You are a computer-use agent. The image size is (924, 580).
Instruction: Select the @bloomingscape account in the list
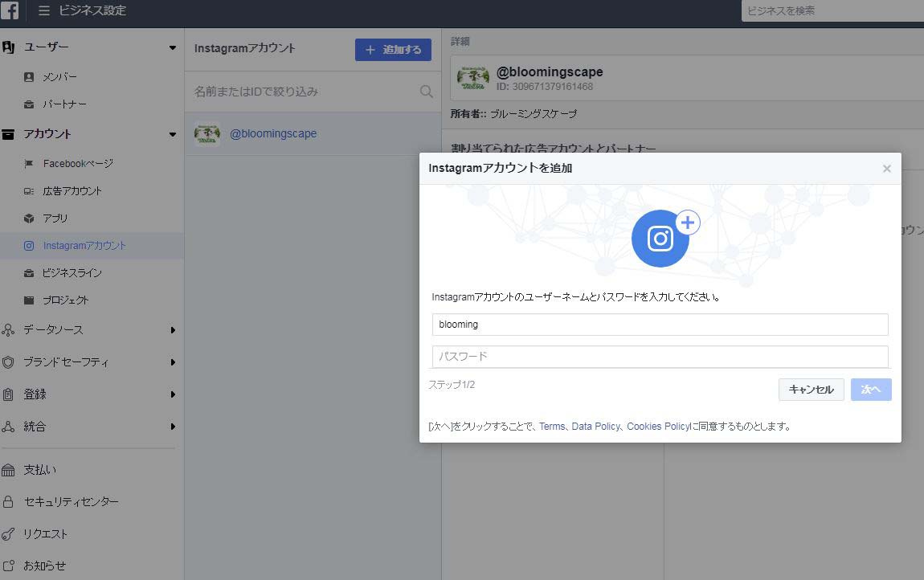(313, 134)
